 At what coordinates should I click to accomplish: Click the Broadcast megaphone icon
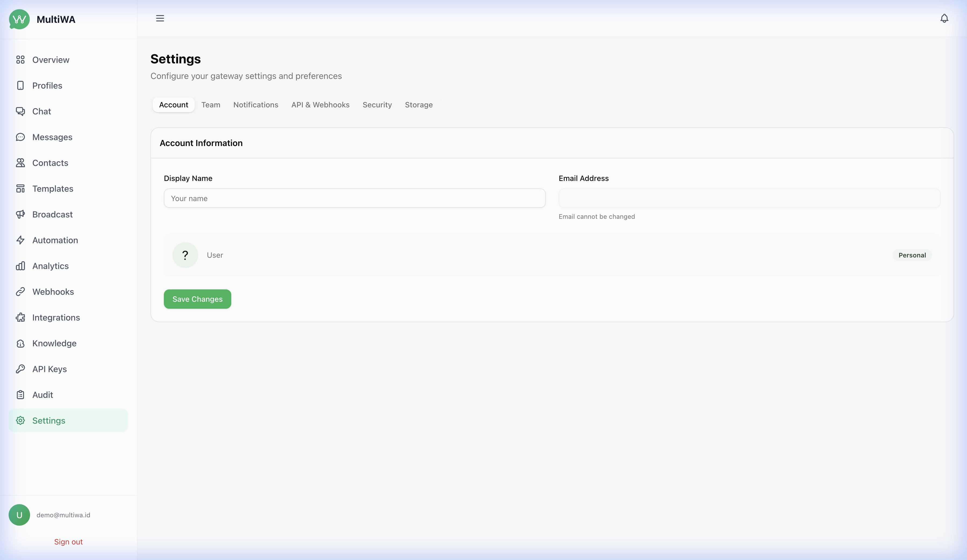tap(20, 214)
